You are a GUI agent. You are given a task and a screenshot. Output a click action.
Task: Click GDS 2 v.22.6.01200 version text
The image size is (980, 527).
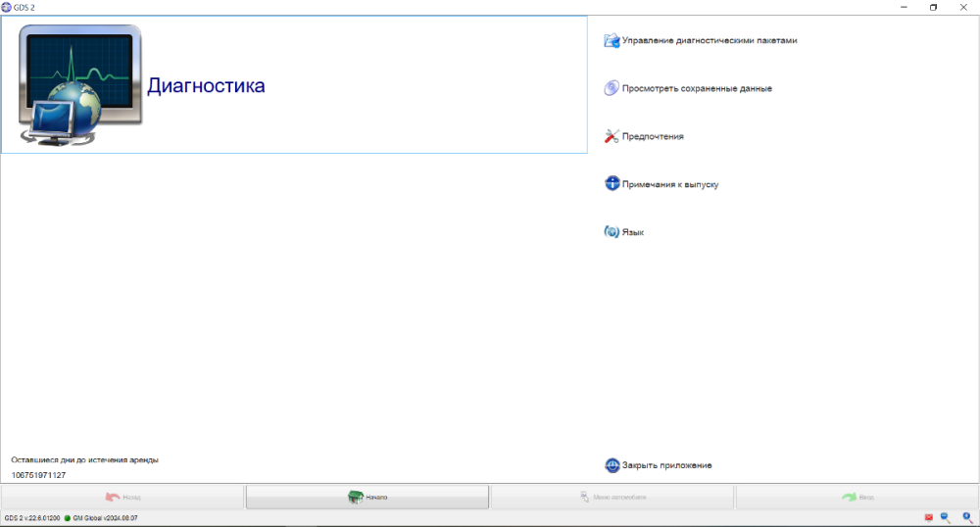click(32, 518)
